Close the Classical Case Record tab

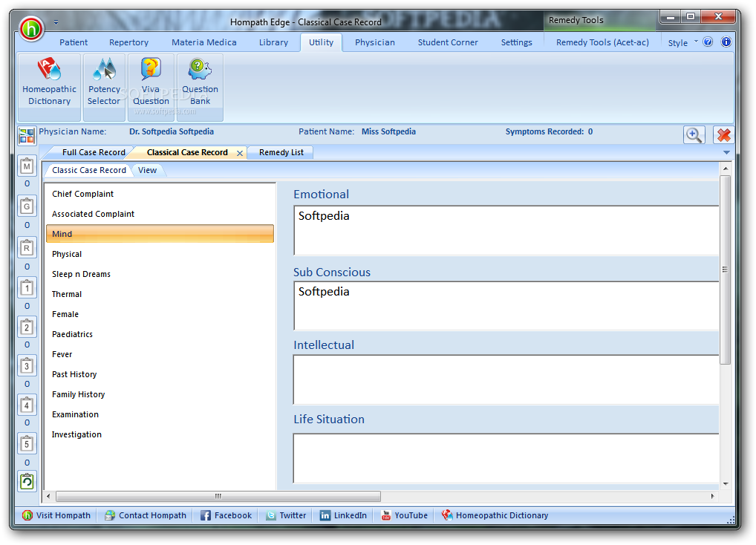pyautogui.click(x=240, y=153)
